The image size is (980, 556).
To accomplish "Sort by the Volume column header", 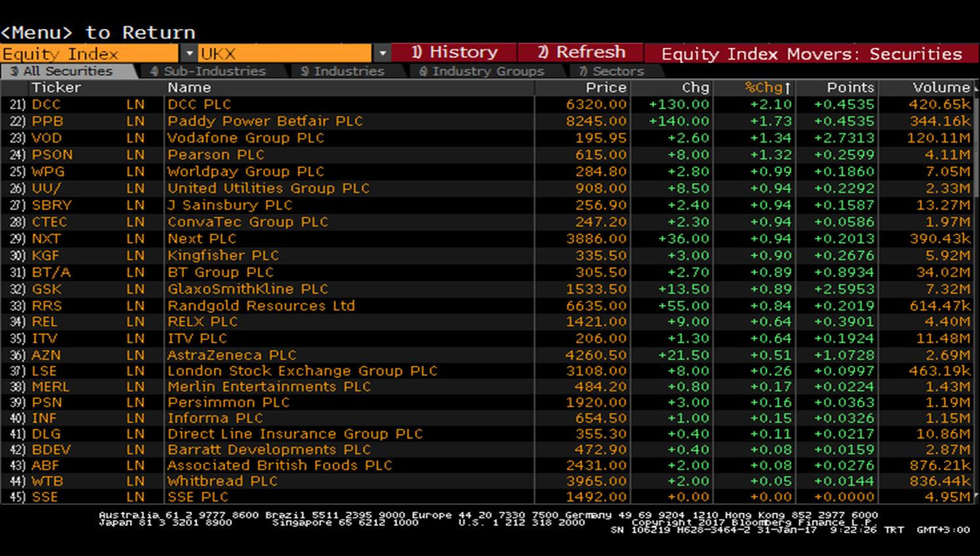I will (x=941, y=87).
